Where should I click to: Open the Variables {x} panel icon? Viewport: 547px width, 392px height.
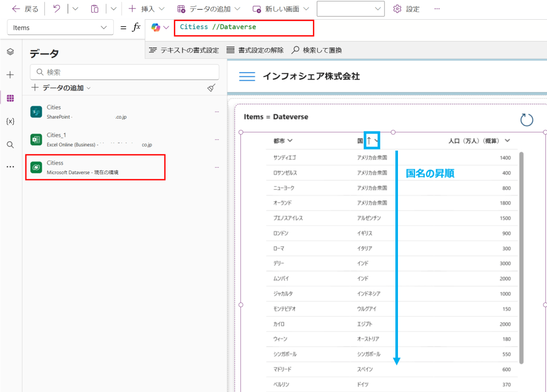point(10,121)
